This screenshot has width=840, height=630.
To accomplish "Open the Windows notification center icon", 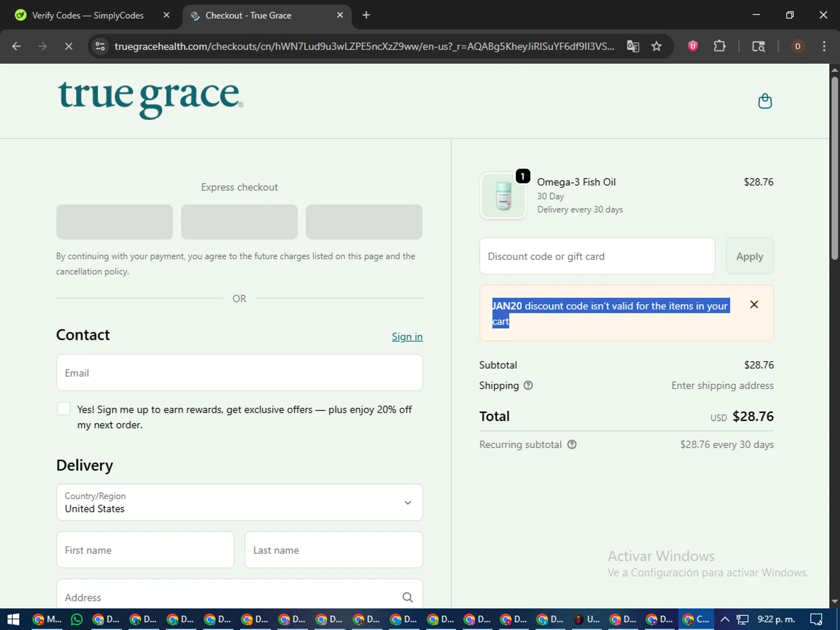I will click(x=816, y=619).
